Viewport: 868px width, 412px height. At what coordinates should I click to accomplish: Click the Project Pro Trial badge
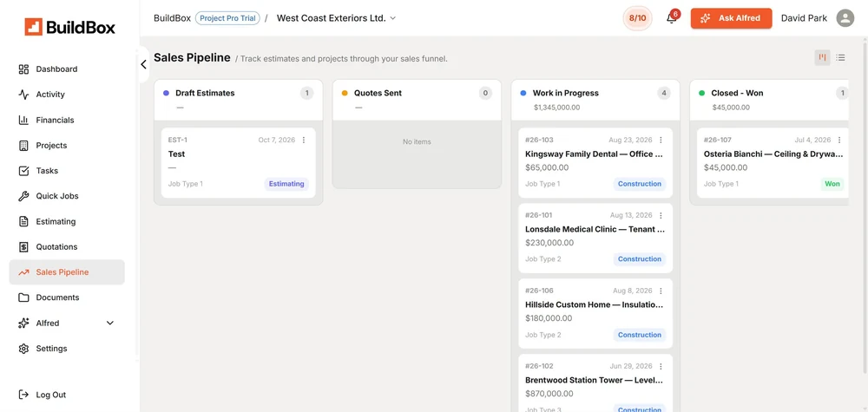point(227,18)
